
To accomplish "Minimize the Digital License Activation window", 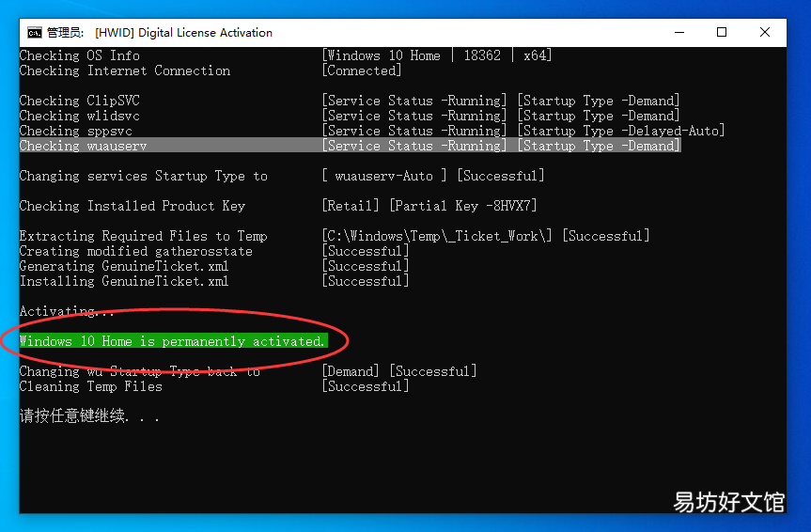I will point(679,32).
